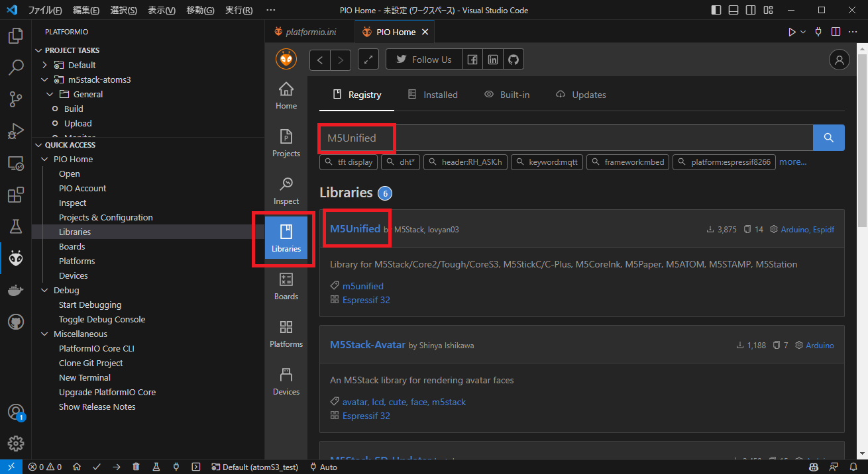Screen dimensions: 868x474
Task: Click the library search input field
Action: (x=596, y=138)
